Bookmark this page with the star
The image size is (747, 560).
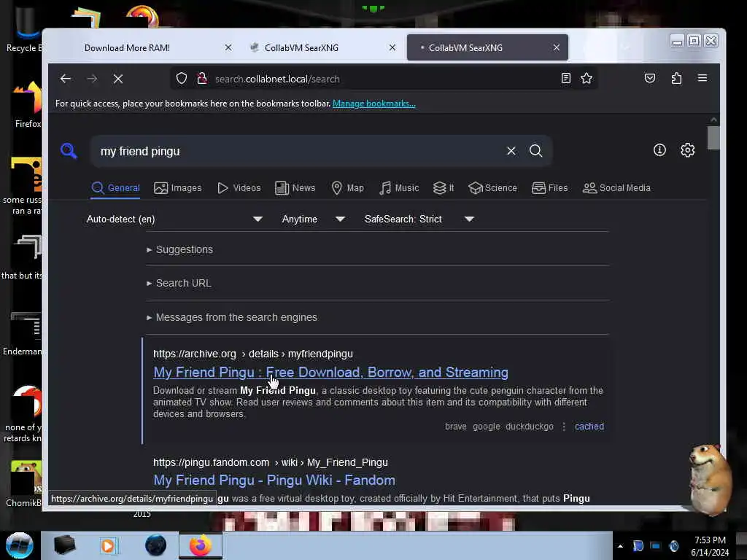click(587, 78)
